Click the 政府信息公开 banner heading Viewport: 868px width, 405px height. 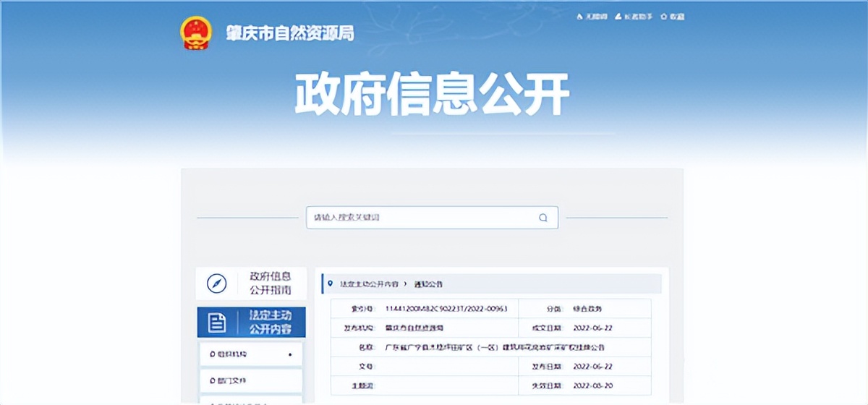click(432, 94)
